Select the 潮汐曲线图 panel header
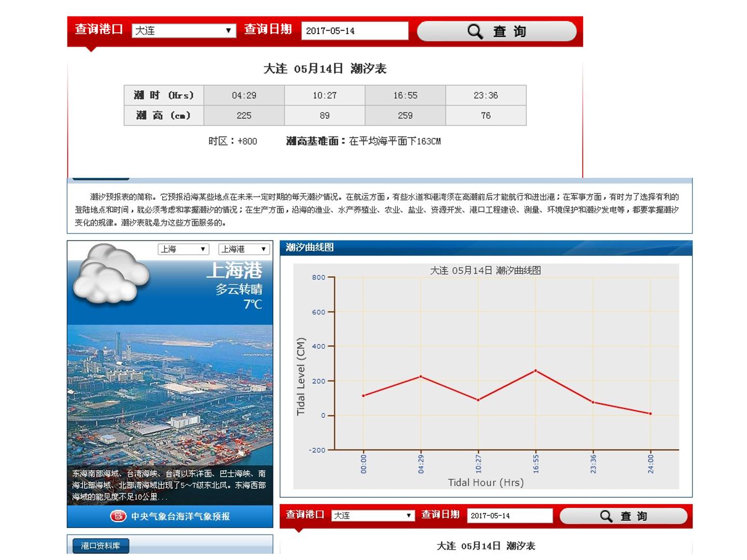Image resolution: width=747 pixels, height=560 pixels. pos(310,247)
